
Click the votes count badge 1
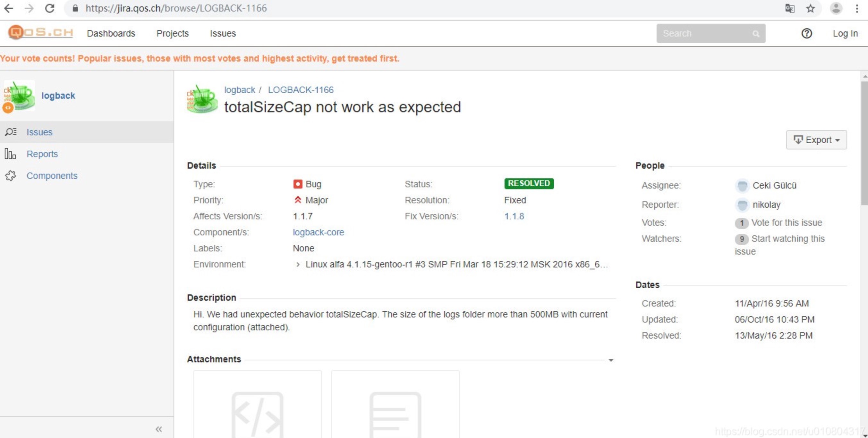[741, 223]
